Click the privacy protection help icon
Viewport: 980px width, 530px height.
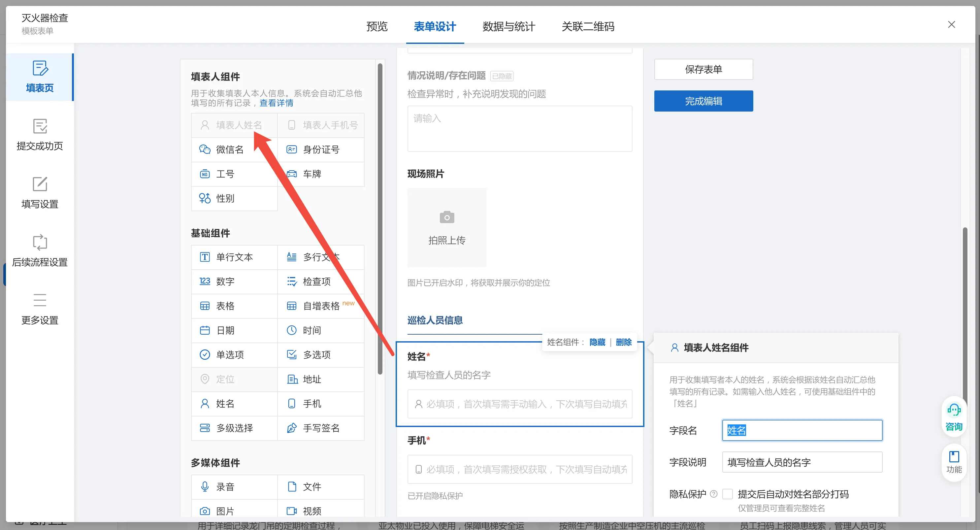point(714,494)
